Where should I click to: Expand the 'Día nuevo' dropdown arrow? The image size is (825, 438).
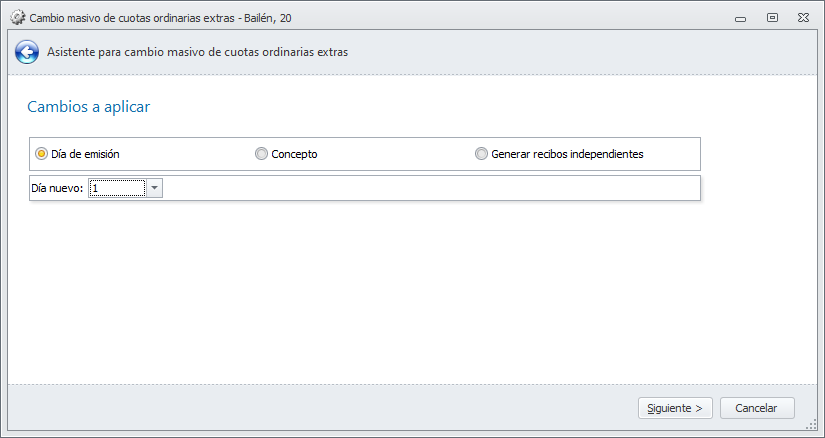click(x=155, y=188)
